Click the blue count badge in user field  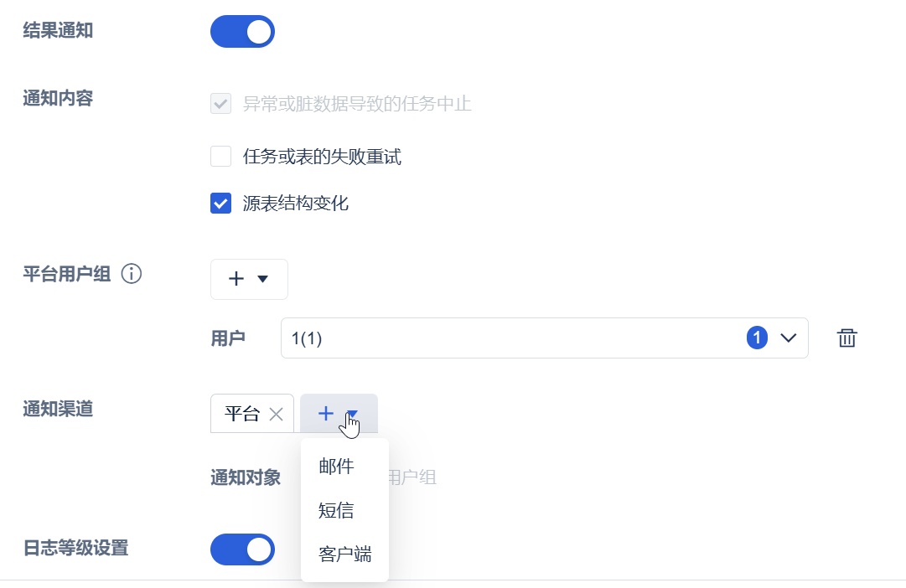757,338
